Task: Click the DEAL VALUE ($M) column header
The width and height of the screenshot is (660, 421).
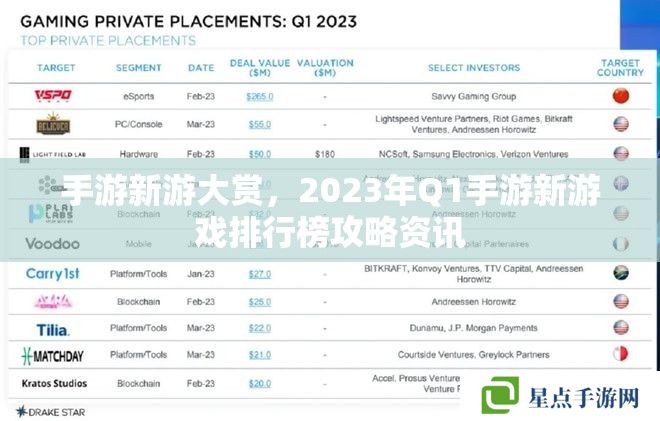Action: tap(260, 68)
